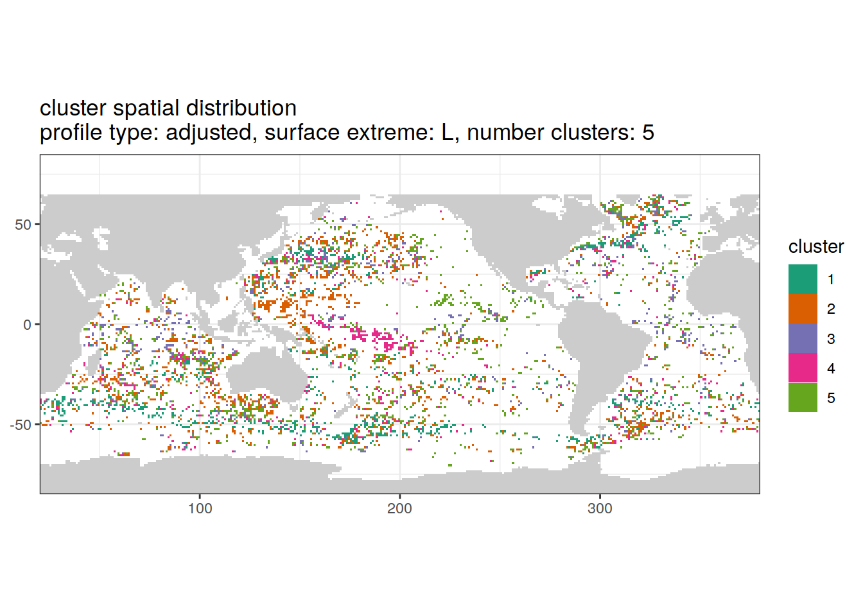Click the subtitle starting 'profile type: adjusted'
The width and height of the screenshot is (863, 616).
[347, 132]
